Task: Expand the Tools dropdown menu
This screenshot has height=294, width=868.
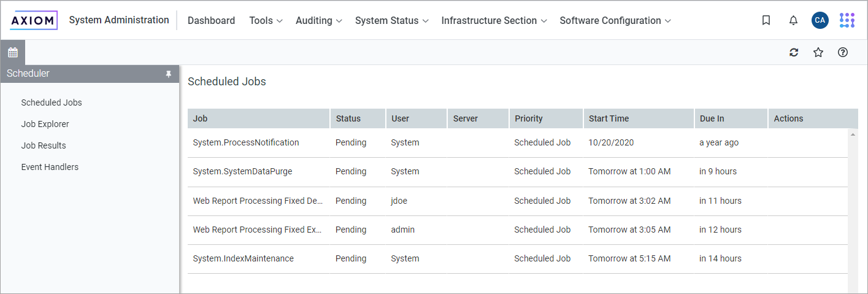Action: point(265,20)
